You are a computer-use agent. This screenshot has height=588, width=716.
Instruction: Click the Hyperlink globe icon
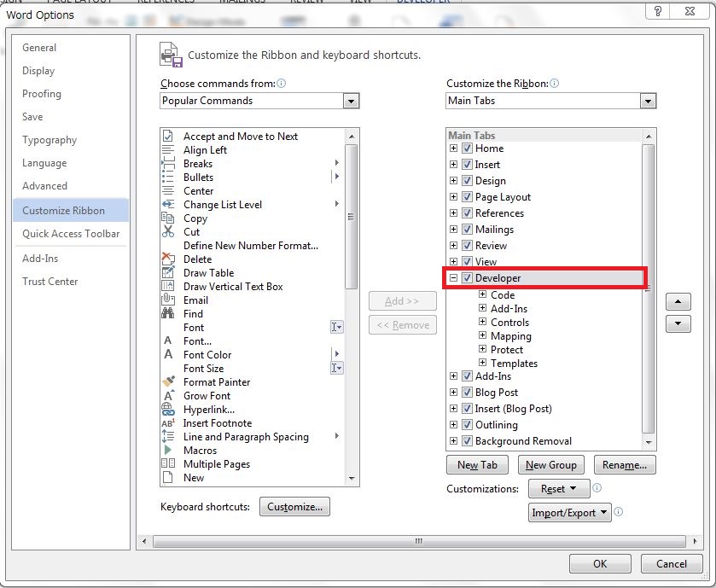pyautogui.click(x=167, y=409)
